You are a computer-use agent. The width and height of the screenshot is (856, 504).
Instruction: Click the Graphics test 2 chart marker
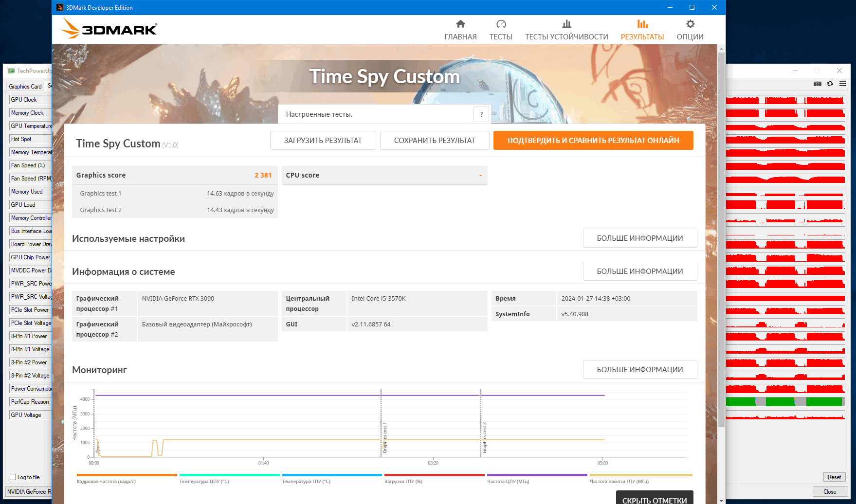click(x=484, y=438)
